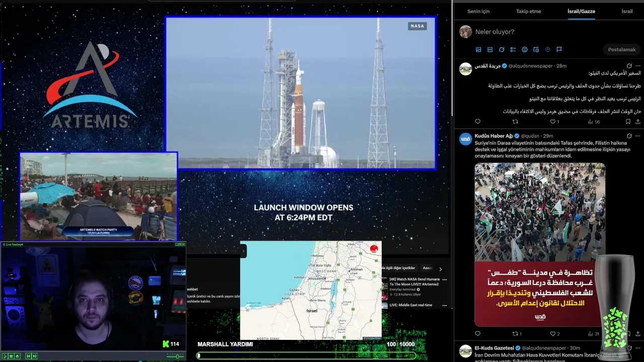Viewport: 644px width, 362px height.
Task: Like the alqudsnewspaper 28m post
Action: tap(554, 122)
